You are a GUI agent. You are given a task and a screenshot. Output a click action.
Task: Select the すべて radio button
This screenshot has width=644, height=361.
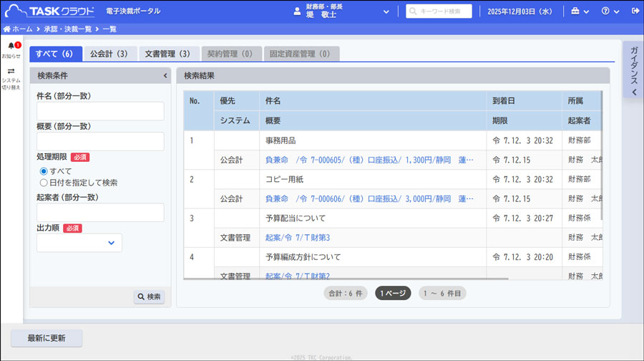44,171
